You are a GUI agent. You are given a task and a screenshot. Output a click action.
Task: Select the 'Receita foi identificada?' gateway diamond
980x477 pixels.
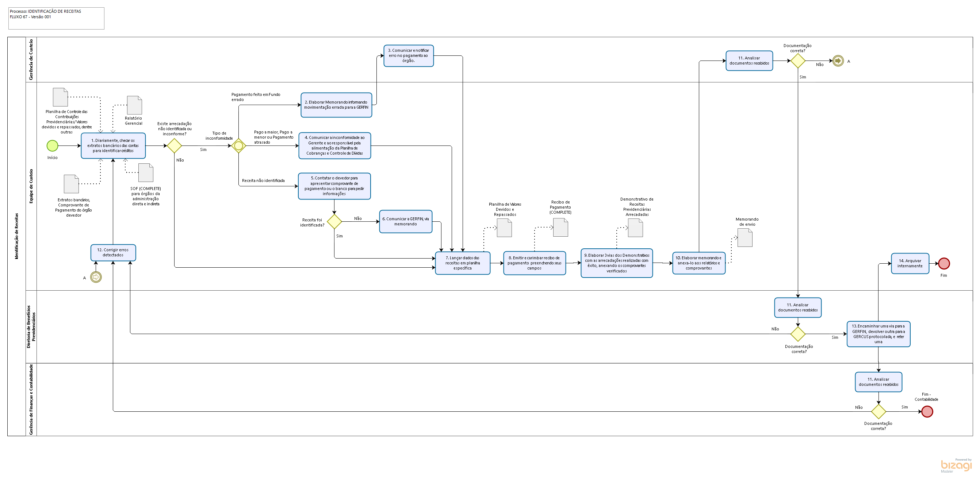pos(334,222)
